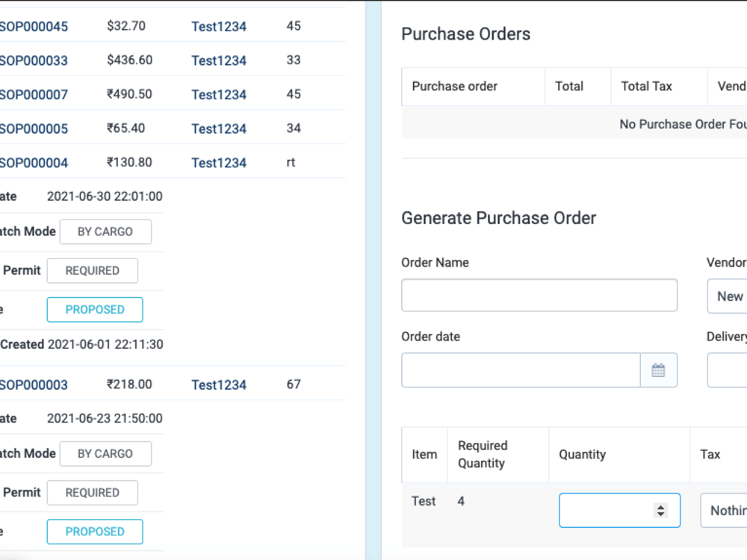This screenshot has height=560, width=747.
Task: Click Created timestamp 2021-06-01 22:11:30
Action: click(106, 344)
